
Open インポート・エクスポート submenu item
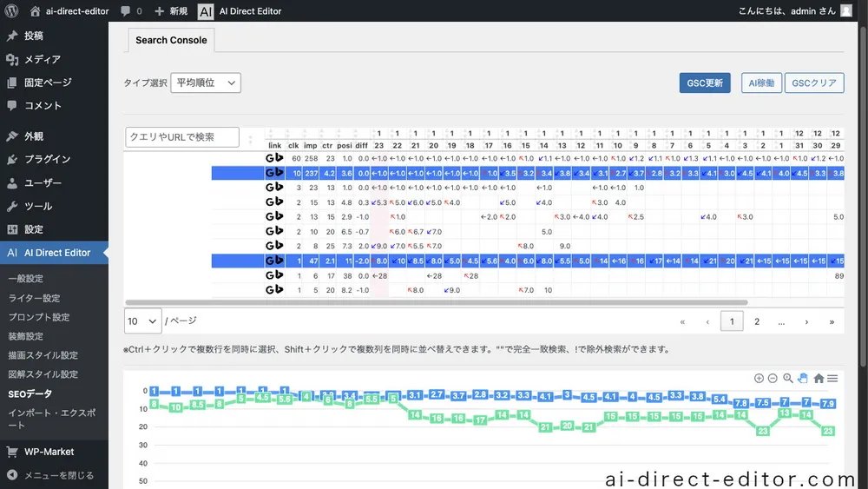coord(51,419)
